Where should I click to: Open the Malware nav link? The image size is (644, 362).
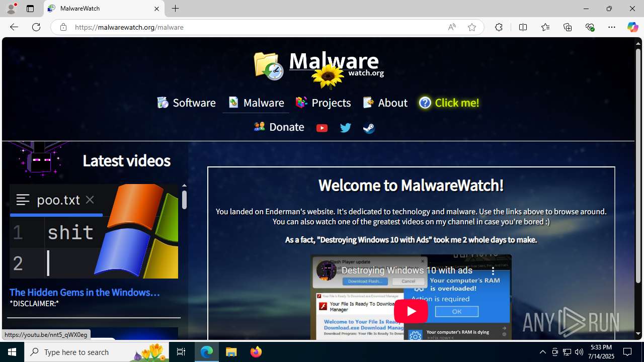coord(256,103)
